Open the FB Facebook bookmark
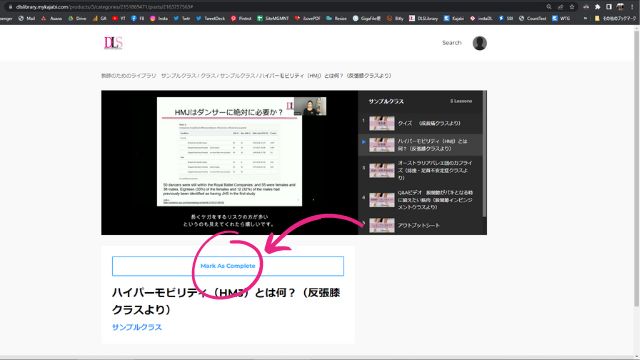 point(138,18)
